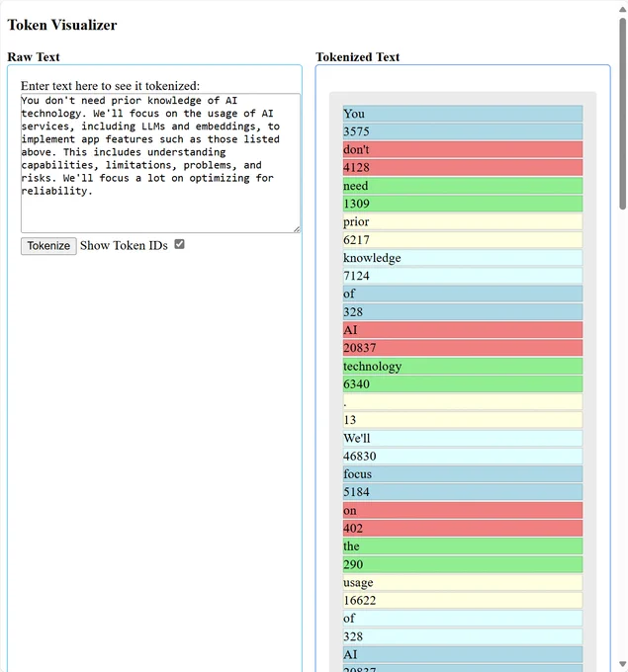628x672 pixels.
Task: Select token ID 6340
Action: point(463,384)
